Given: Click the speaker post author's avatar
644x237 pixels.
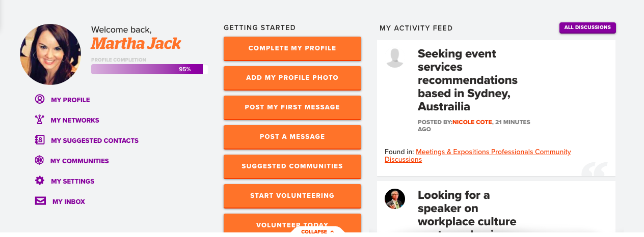Looking at the screenshot, I should pos(395,199).
